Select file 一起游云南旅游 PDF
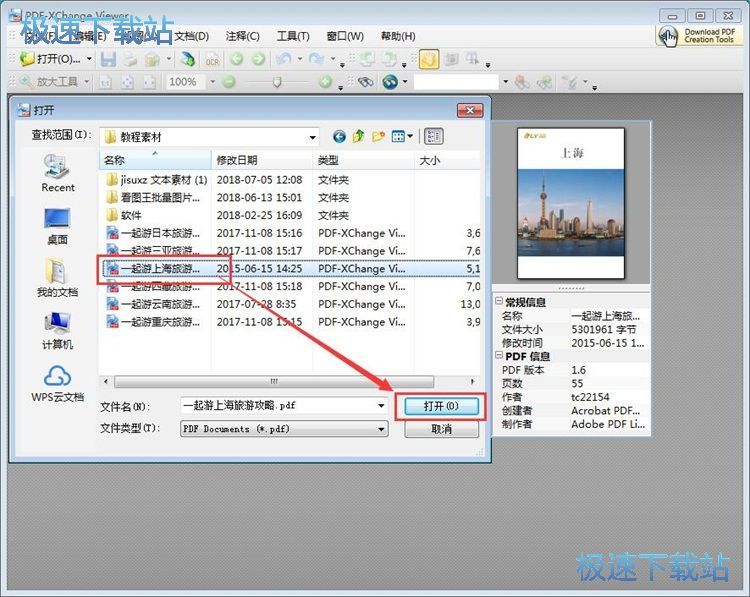Image resolution: width=750 pixels, height=597 pixels. click(153, 304)
